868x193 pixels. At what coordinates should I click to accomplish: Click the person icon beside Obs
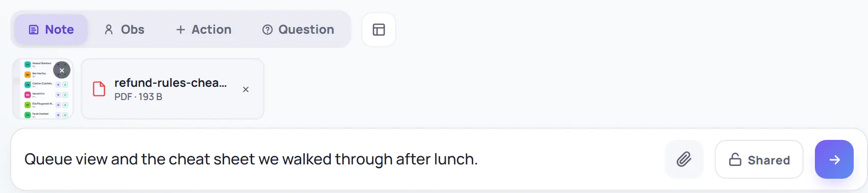109,30
